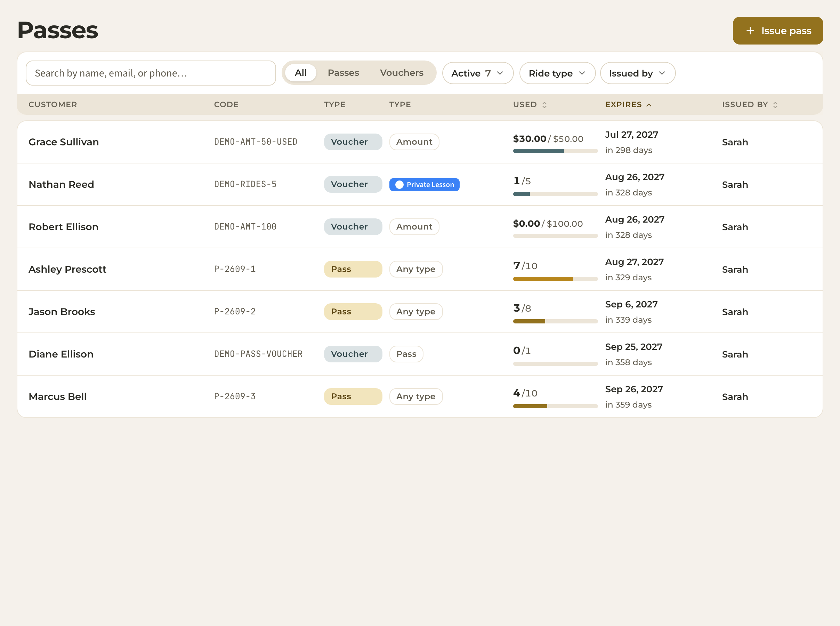Click code P-2609-1

click(x=235, y=270)
